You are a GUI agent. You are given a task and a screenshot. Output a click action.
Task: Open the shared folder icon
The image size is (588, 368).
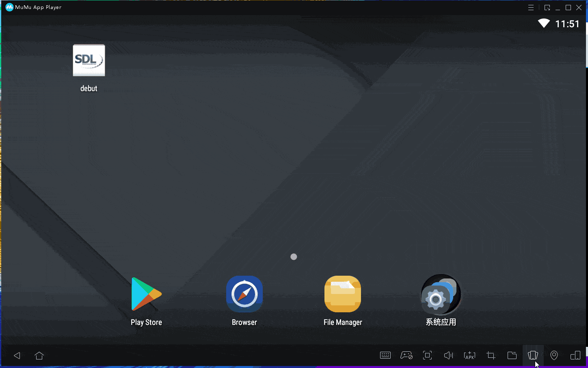click(512, 355)
